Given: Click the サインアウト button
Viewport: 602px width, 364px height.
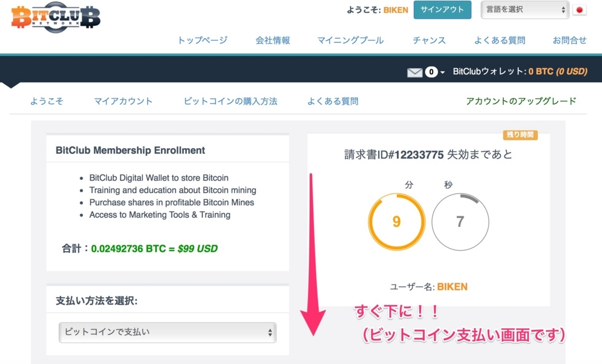Looking at the screenshot, I should tap(442, 9).
